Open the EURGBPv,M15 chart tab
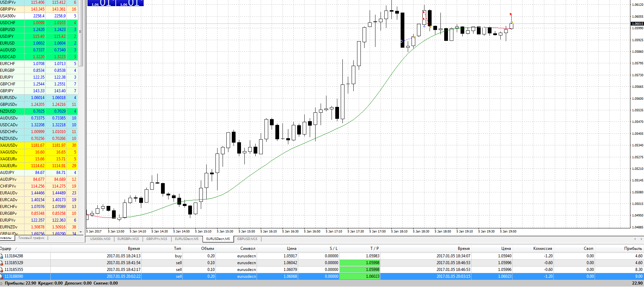The height and width of the screenshot is (289, 644). click(x=128, y=239)
